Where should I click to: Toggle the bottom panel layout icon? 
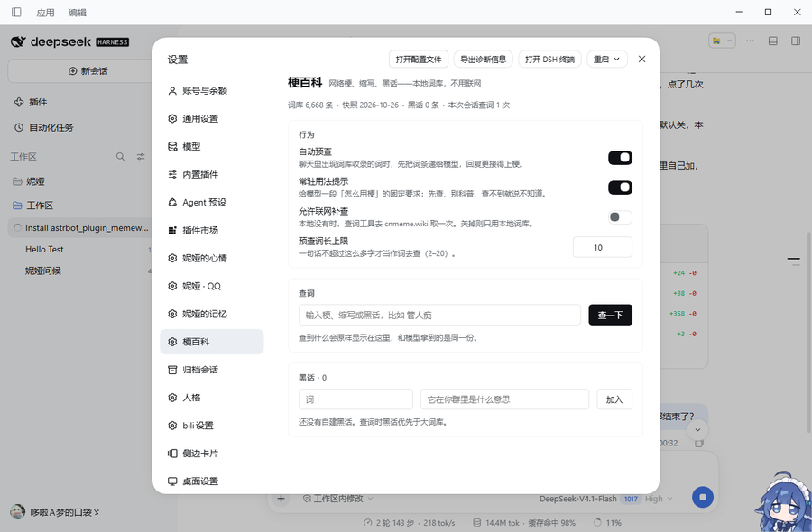772,41
